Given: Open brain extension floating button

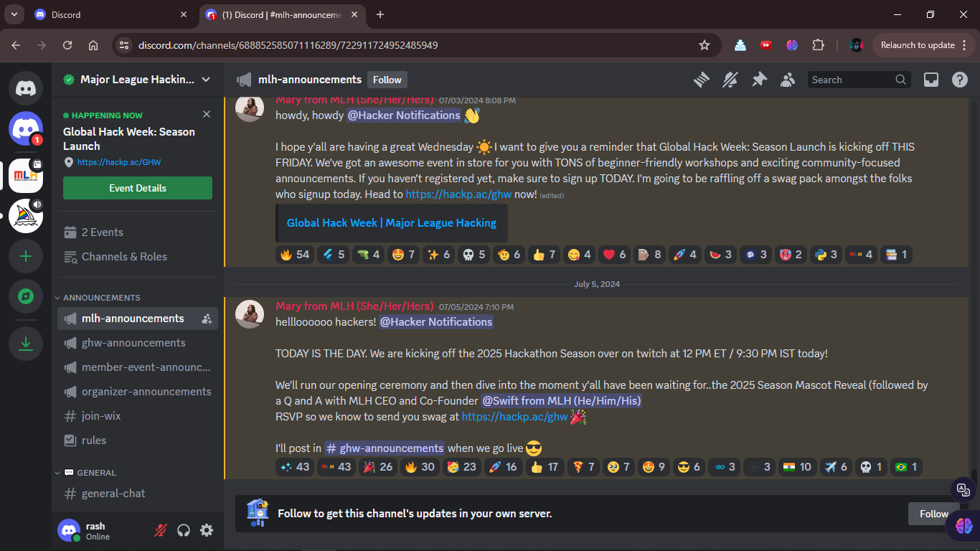Looking at the screenshot, I should pos(963,526).
